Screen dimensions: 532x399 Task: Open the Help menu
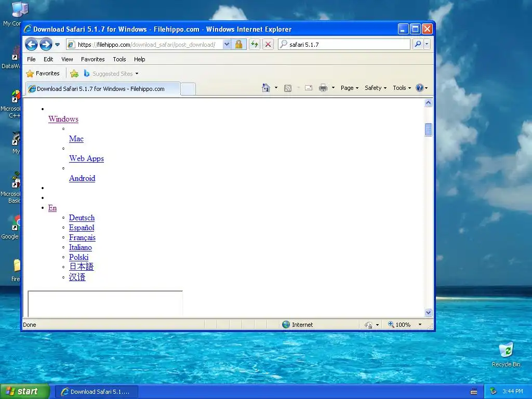tap(139, 59)
